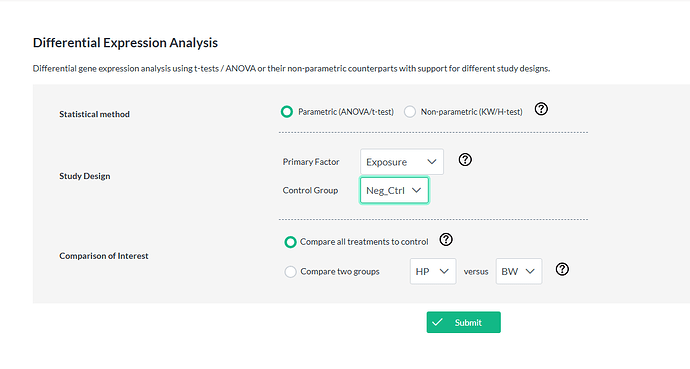The width and height of the screenshot is (690, 369).
Task: Submit the differential expression analysis
Action: 463,322
